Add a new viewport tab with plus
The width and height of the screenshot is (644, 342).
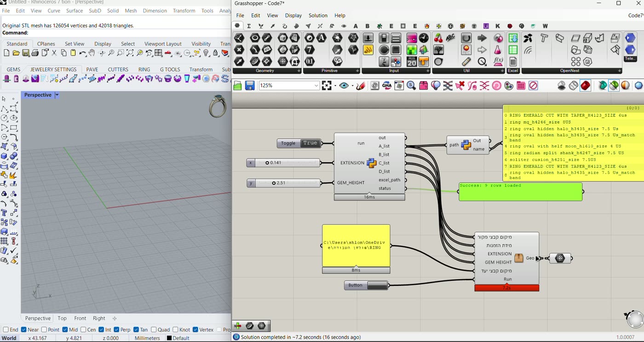click(115, 318)
